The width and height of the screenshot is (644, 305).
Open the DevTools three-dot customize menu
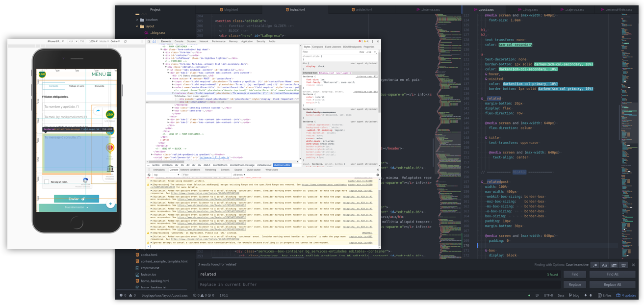(x=372, y=42)
